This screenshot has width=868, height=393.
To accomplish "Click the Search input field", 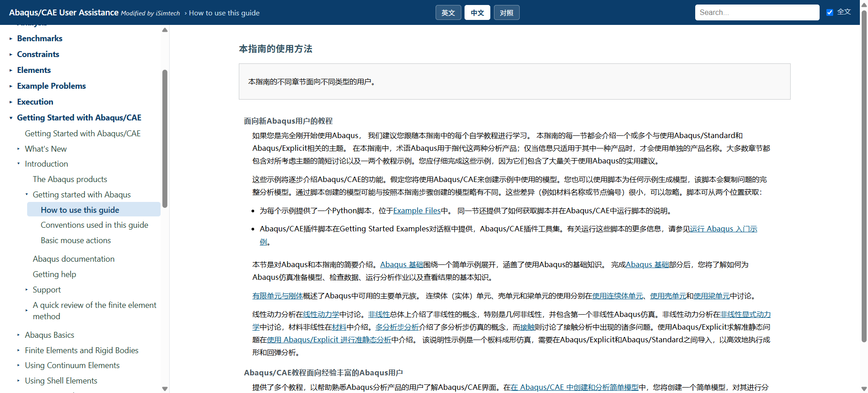I will pyautogui.click(x=757, y=13).
